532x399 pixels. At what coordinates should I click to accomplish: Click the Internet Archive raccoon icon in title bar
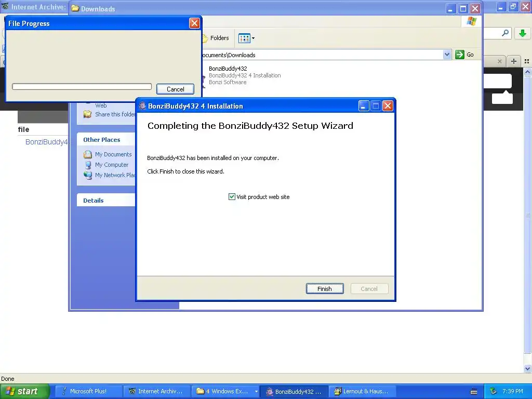point(5,6)
